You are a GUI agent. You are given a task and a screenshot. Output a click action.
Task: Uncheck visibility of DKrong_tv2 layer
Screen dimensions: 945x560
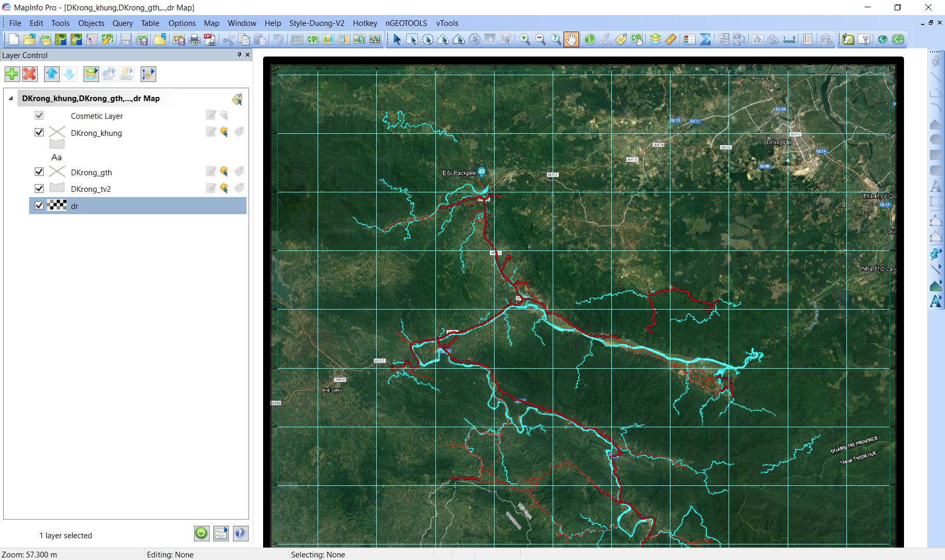pyautogui.click(x=39, y=188)
